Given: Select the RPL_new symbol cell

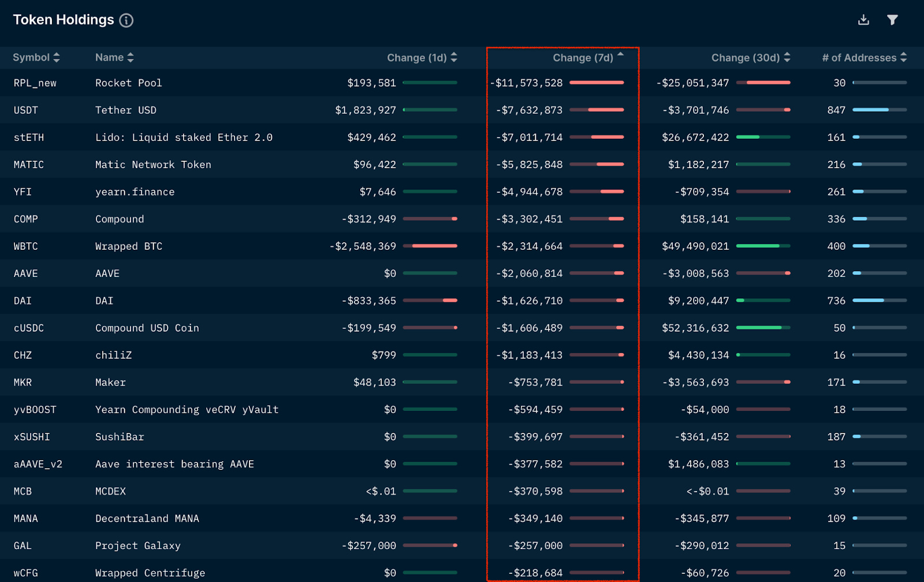Looking at the screenshot, I should [x=35, y=83].
